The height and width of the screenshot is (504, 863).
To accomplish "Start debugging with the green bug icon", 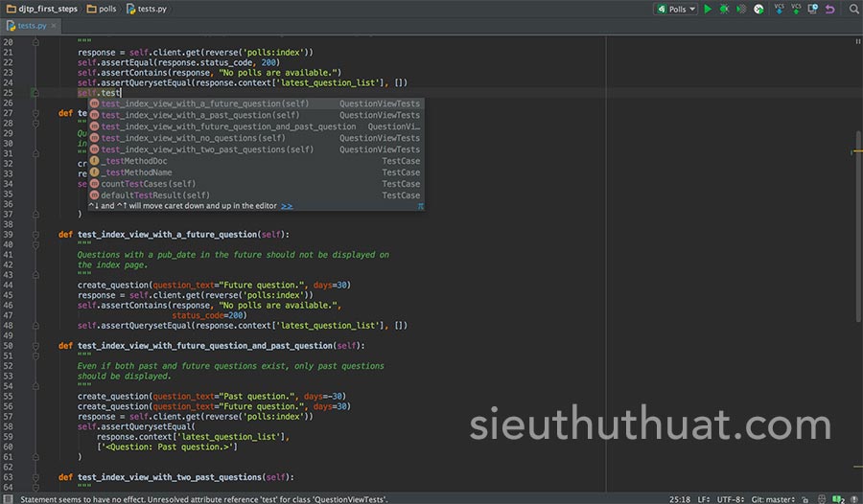I will click(724, 9).
